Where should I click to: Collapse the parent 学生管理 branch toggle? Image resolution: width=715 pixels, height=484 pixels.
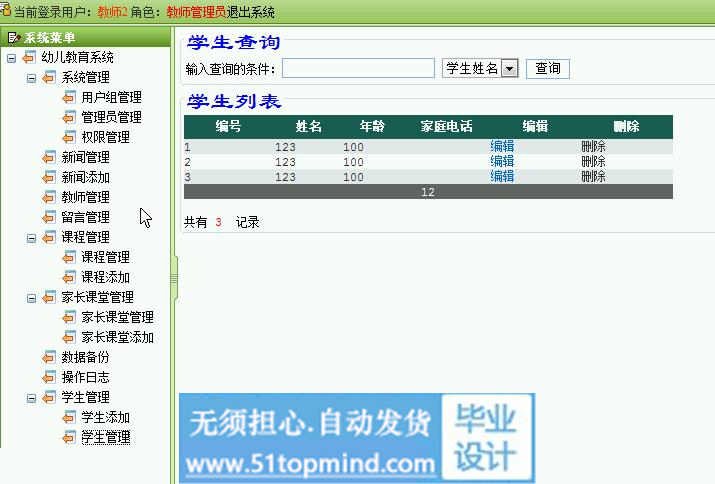click(x=31, y=398)
